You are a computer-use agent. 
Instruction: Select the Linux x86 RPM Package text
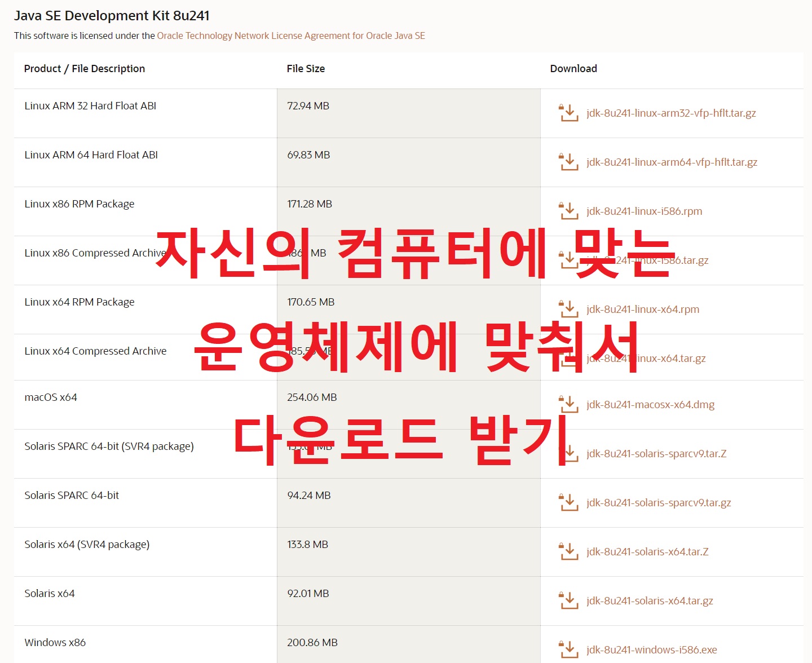80,204
